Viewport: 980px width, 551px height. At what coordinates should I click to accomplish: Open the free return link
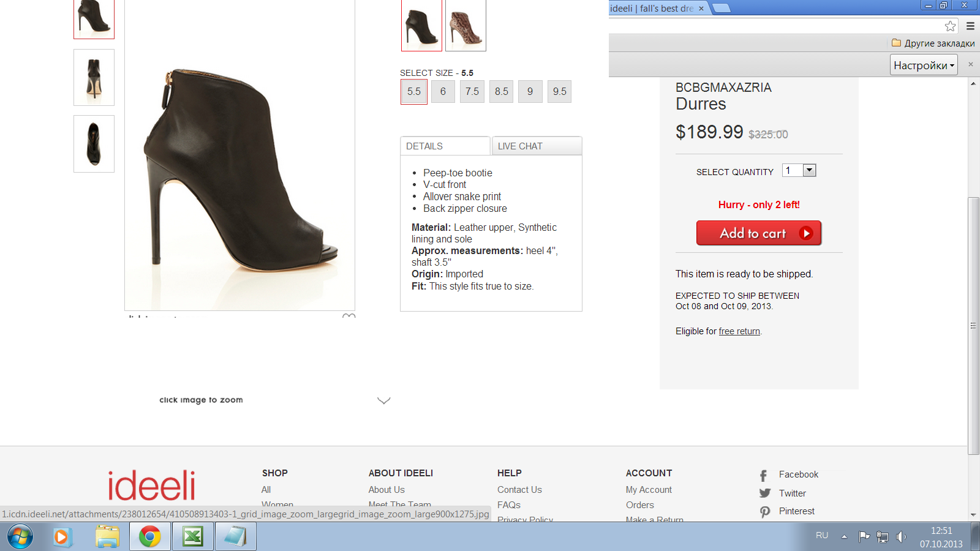pos(739,331)
